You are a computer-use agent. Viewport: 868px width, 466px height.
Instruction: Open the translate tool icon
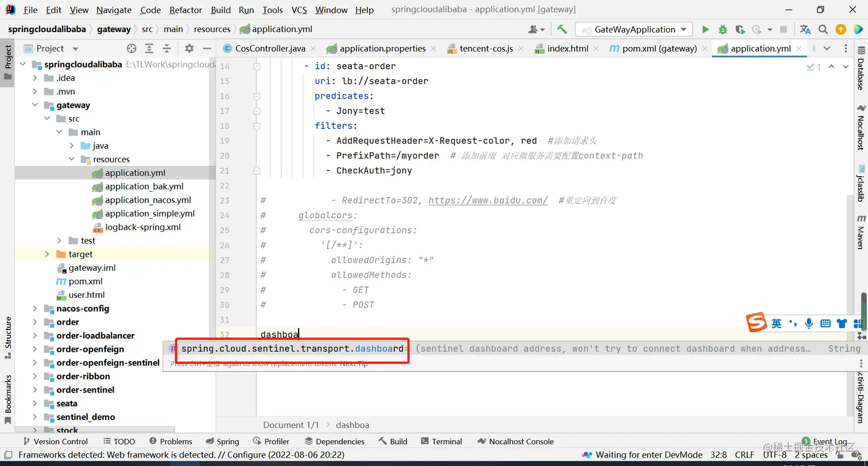[805, 29]
